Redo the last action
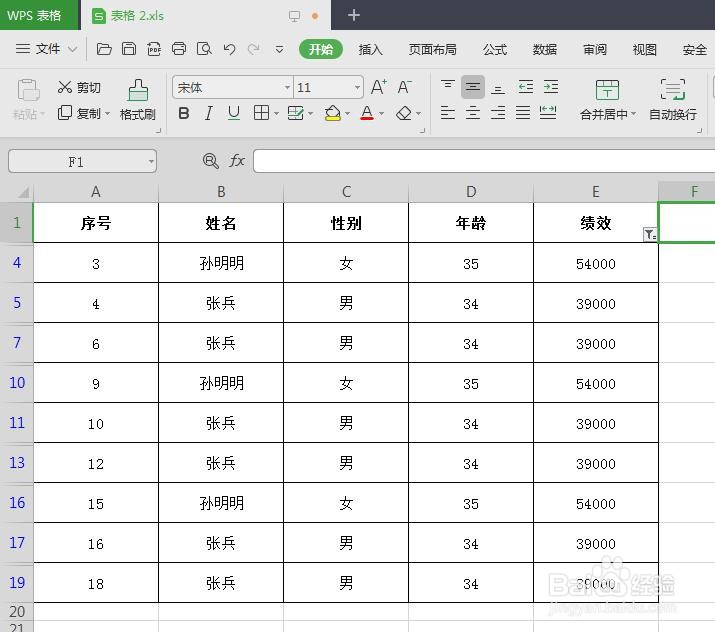 tap(254, 49)
